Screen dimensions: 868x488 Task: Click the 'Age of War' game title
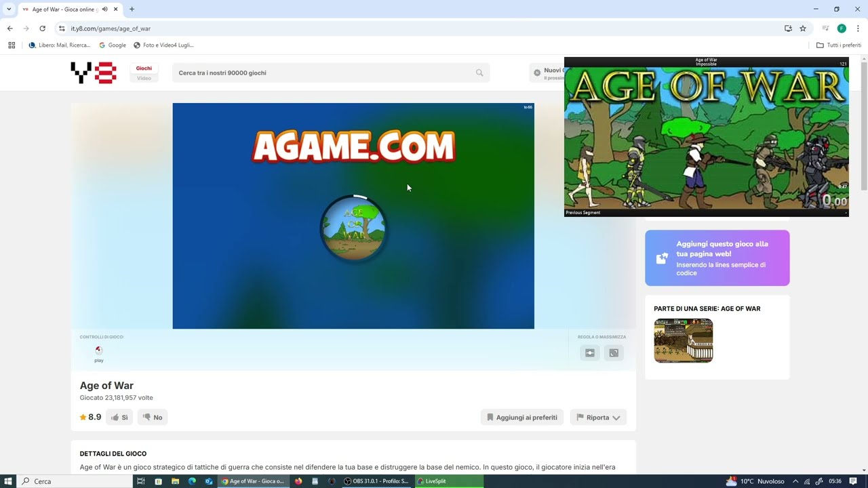point(106,386)
